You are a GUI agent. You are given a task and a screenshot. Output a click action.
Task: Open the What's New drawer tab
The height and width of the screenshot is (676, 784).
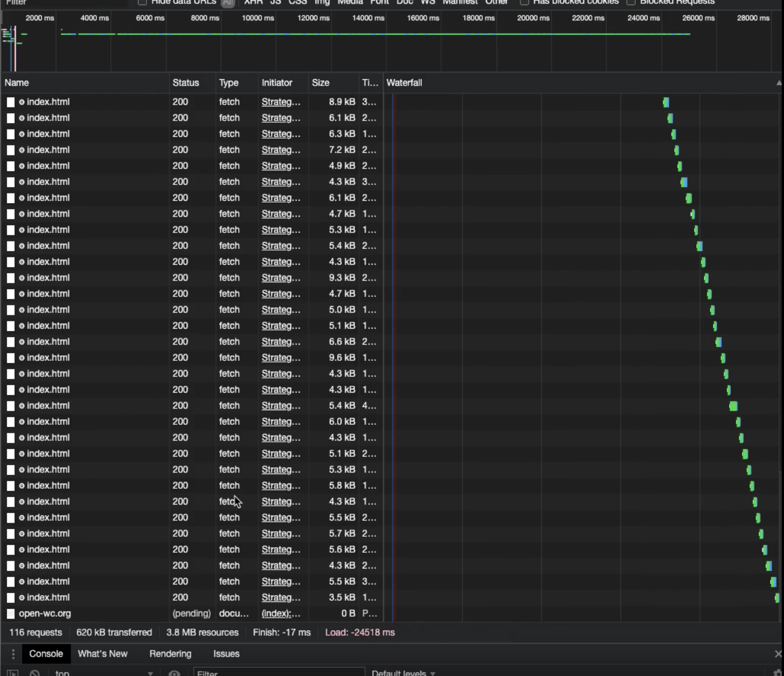pyautogui.click(x=102, y=654)
